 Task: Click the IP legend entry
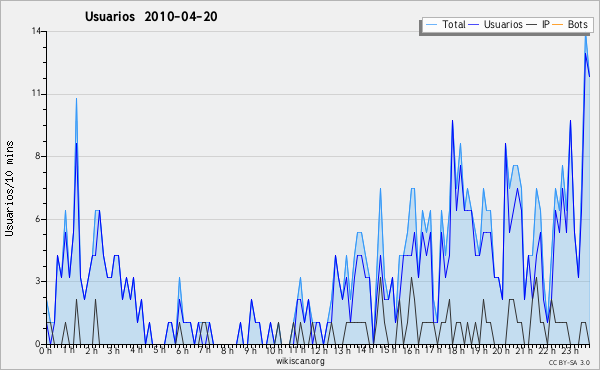(538, 24)
